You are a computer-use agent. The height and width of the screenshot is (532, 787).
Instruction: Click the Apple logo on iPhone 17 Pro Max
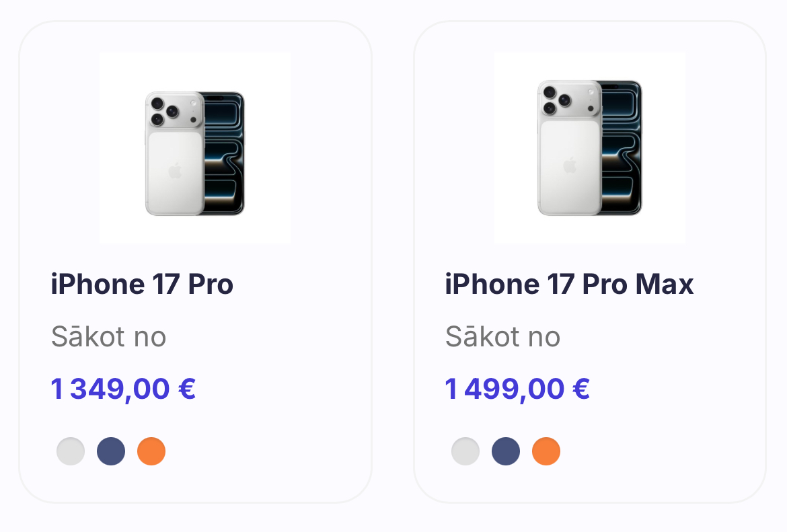[570, 165]
